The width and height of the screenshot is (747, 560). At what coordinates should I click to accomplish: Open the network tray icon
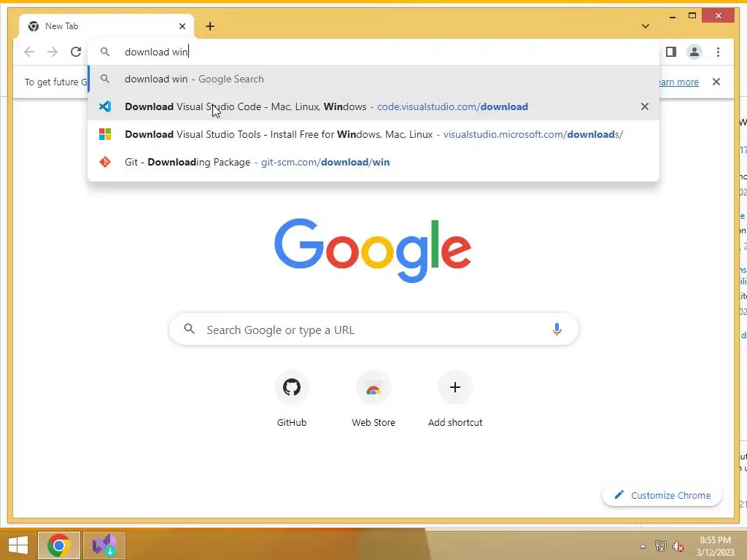click(661, 546)
